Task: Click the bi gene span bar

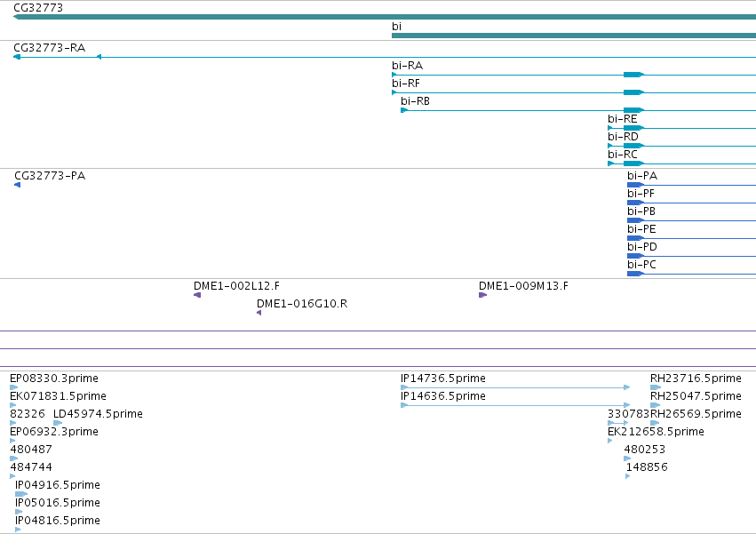Action: coord(574,36)
